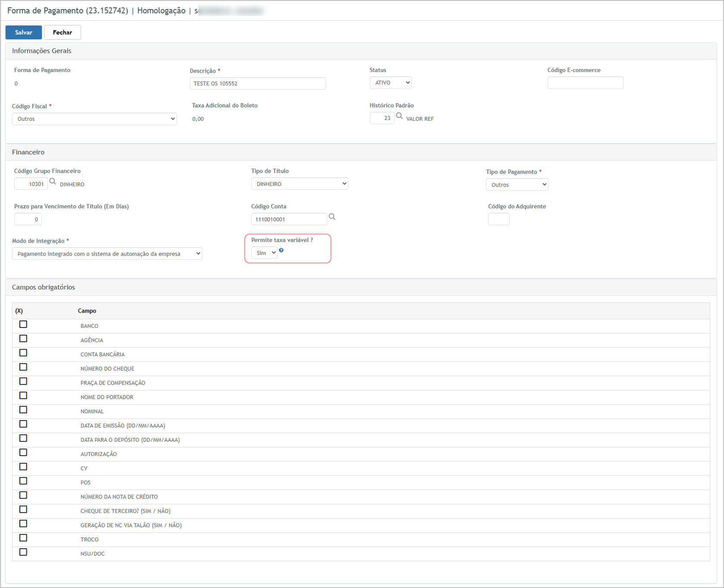The width and height of the screenshot is (724, 588).
Task: Click the Campo column header
Action: [87, 311]
